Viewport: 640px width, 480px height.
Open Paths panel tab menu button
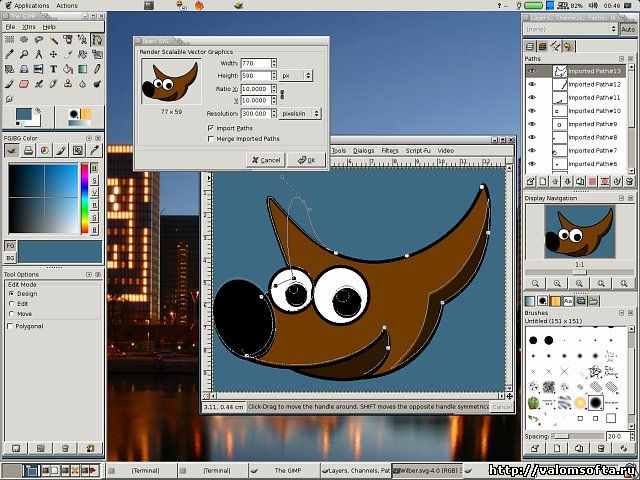tap(621, 59)
